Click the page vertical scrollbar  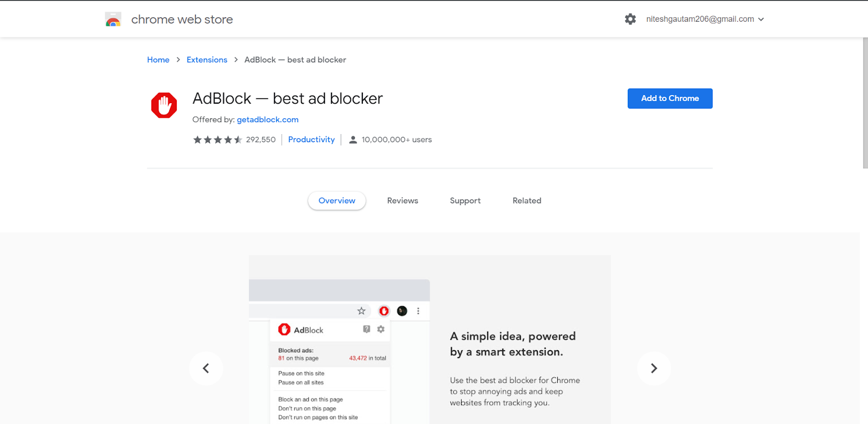pyautogui.click(x=865, y=103)
